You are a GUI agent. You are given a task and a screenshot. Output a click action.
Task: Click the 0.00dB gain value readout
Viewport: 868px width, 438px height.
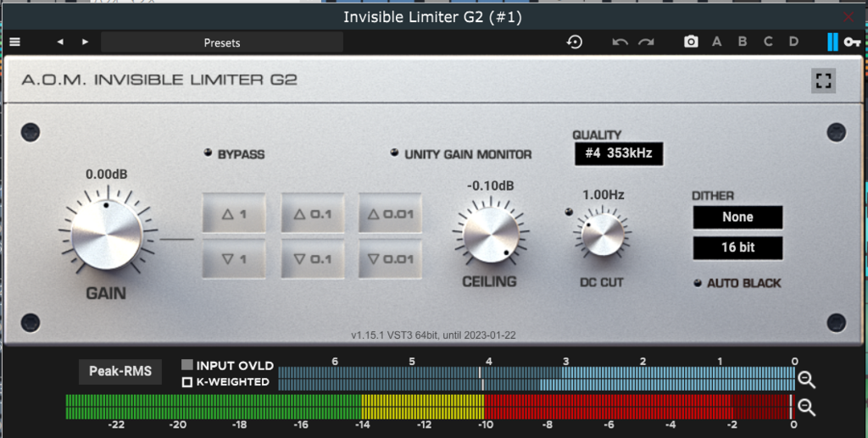pyautogui.click(x=106, y=175)
